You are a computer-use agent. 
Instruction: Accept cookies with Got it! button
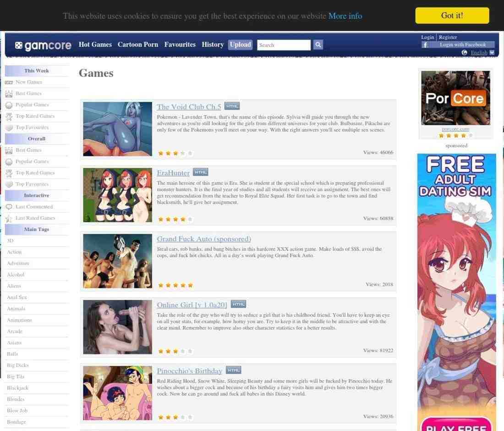point(452,16)
